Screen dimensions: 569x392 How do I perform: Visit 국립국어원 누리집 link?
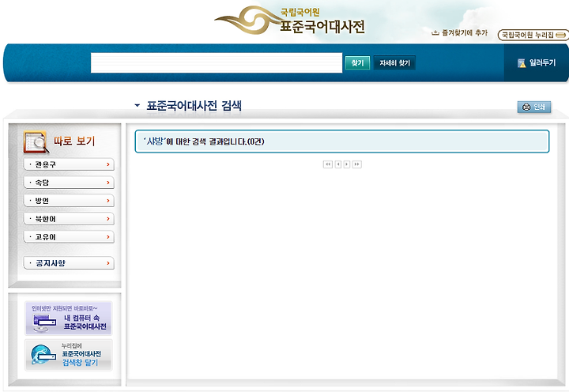(x=533, y=35)
